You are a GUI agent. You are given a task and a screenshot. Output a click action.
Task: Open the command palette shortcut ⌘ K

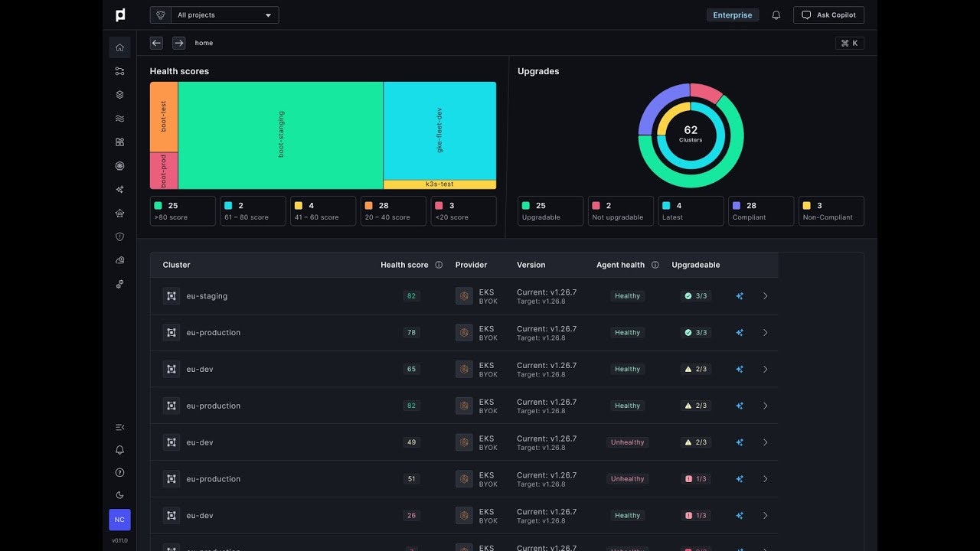(849, 44)
